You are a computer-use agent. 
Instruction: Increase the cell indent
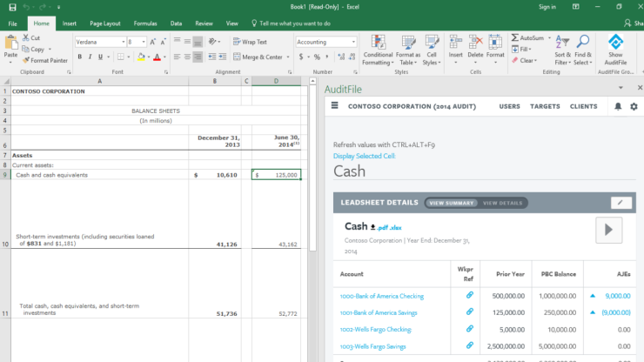(x=222, y=57)
